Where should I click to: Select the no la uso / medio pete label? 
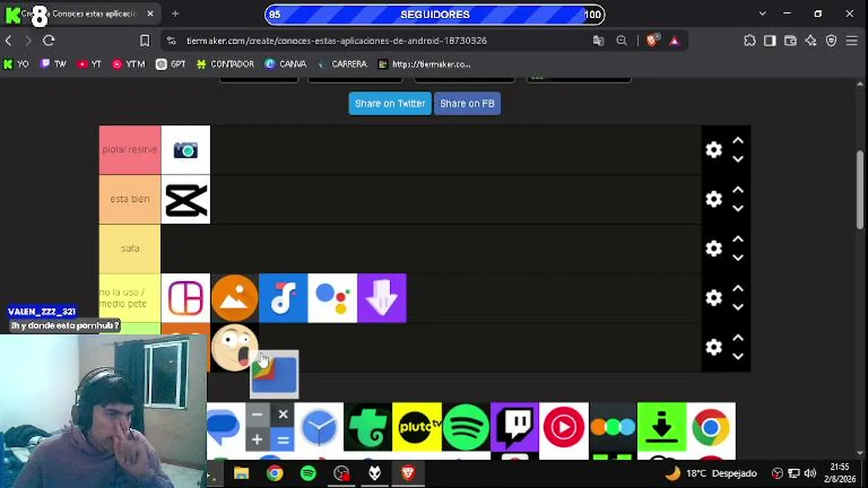pos(130,298)
